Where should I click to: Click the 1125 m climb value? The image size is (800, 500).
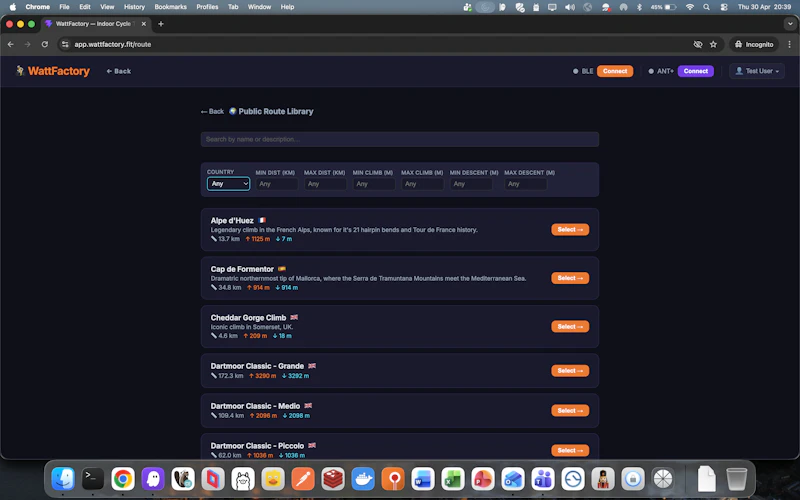258,239
